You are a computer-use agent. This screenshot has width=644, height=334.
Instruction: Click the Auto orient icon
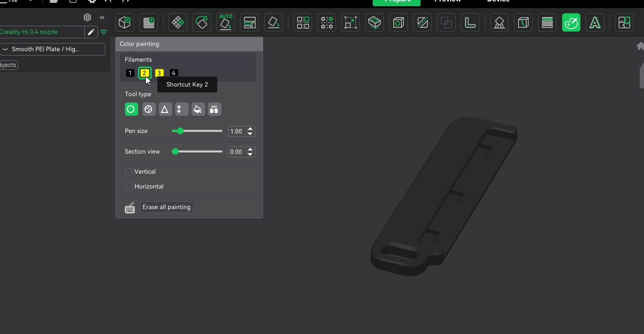coord(226,22)
